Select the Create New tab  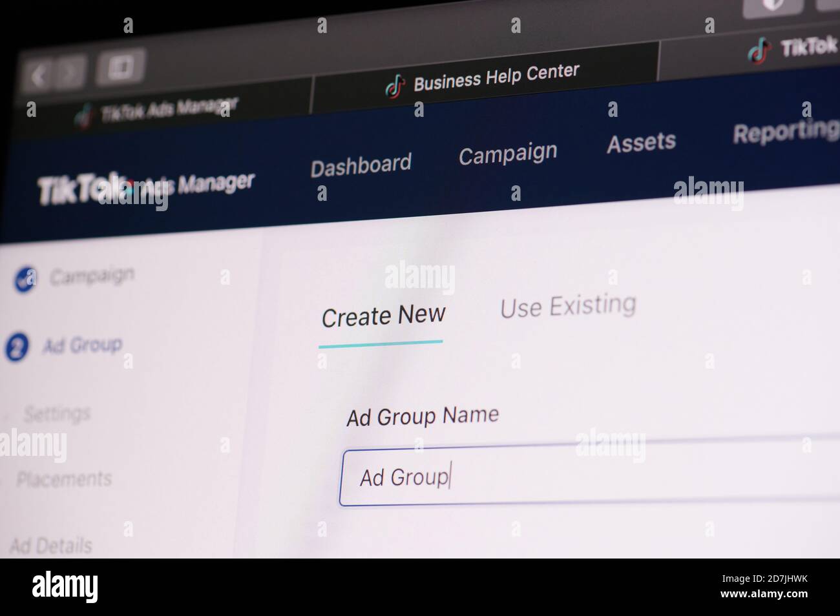383,316
